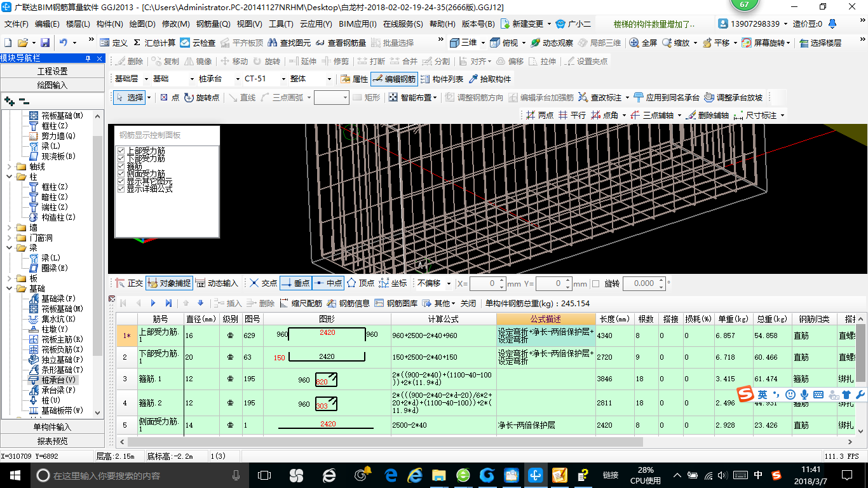The width and height of the screenshot is (868, 488).
Task: Open the 钢筋量(Q) menu
Action: pos(213,24)
